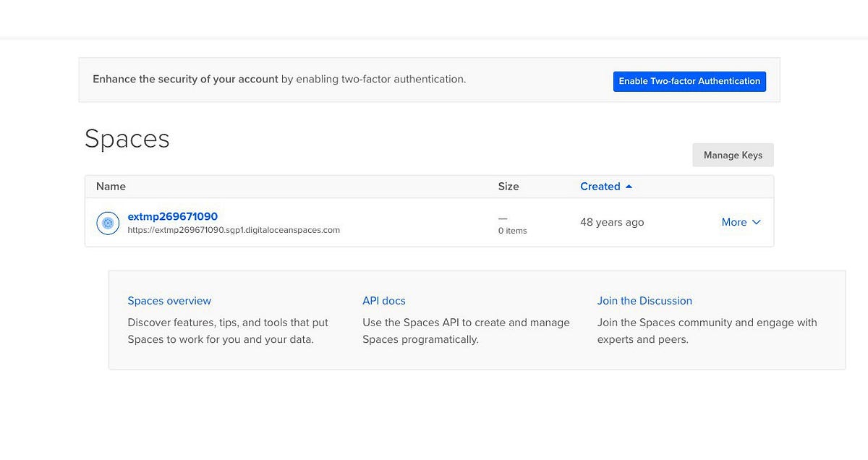Click the Space endpoint URL text
868x460 pixels.
pyautogui.click(x=234, y=230)
